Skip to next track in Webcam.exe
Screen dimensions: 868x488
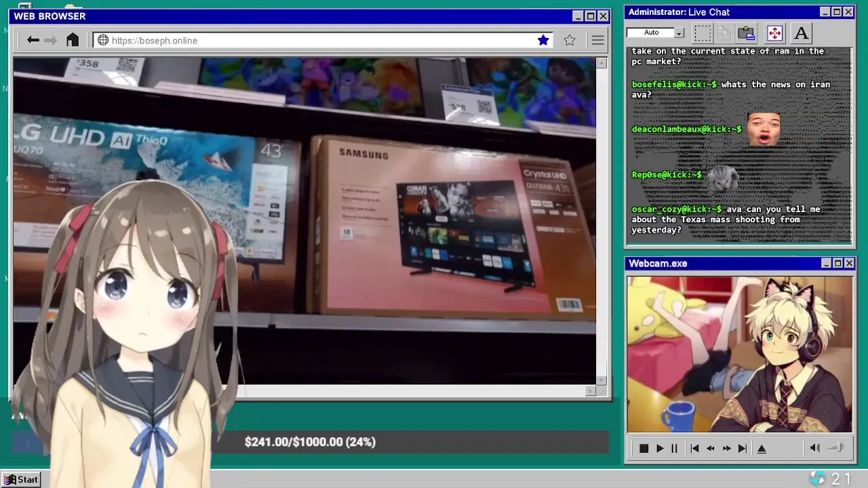coord(743,448)
